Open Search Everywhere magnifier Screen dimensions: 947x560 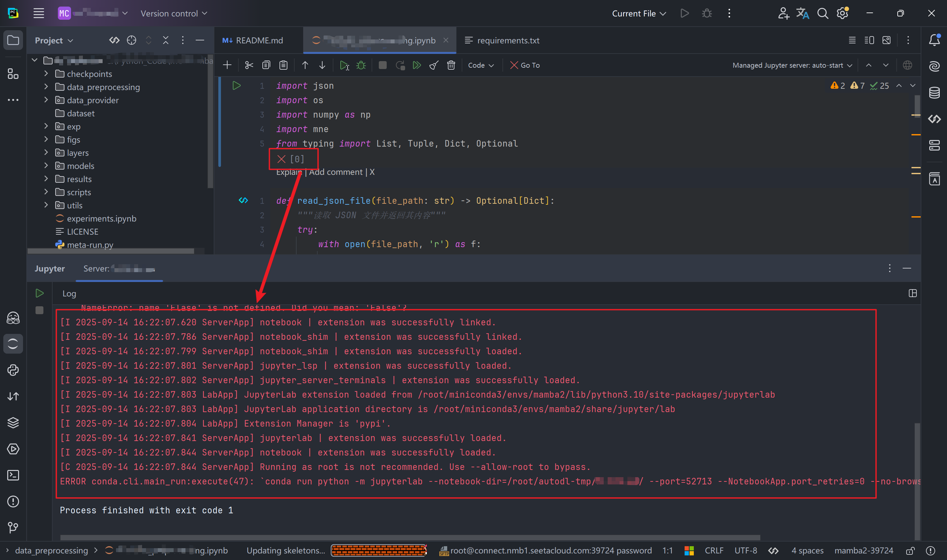point(822,13)
